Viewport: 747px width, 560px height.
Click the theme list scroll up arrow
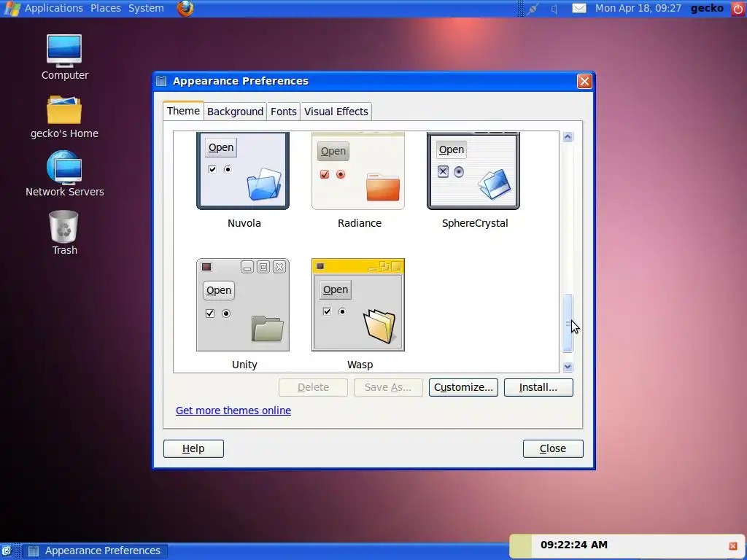click(568, 137)
